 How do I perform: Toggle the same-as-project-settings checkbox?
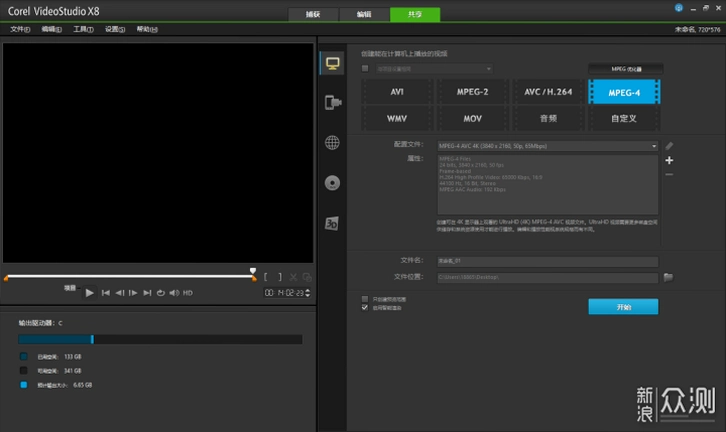(x=365, y=69)
